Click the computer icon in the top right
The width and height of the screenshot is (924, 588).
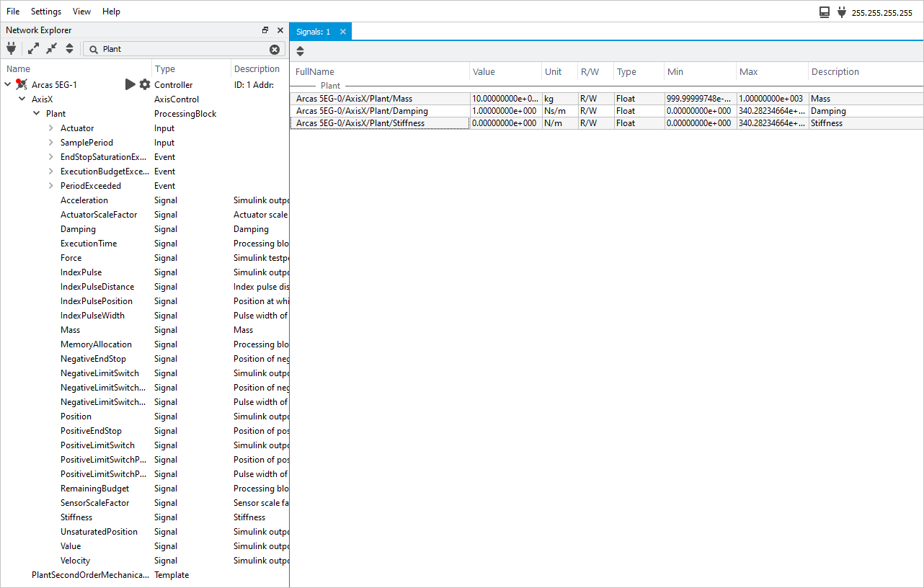(825, 12)
